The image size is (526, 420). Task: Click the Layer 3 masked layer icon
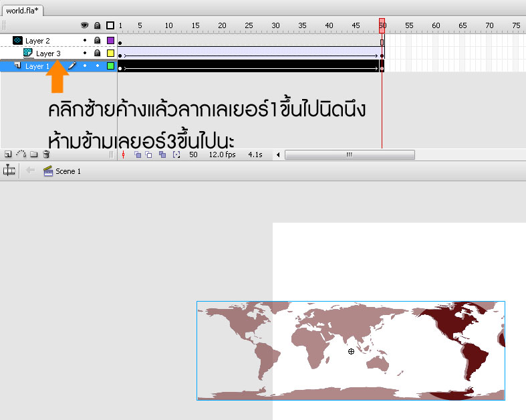(28, 53)
